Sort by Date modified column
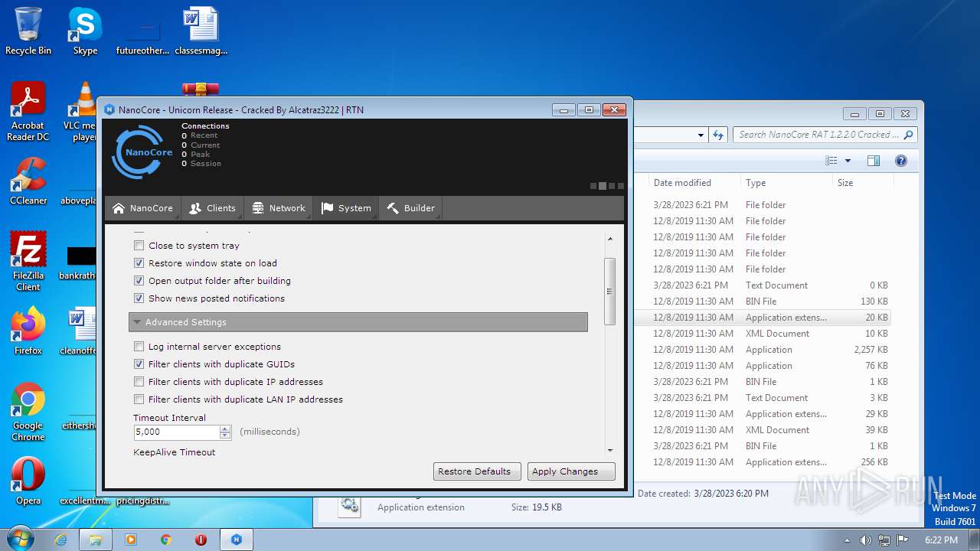This screenshot has height=551, width=980. [x=694, y=183]
